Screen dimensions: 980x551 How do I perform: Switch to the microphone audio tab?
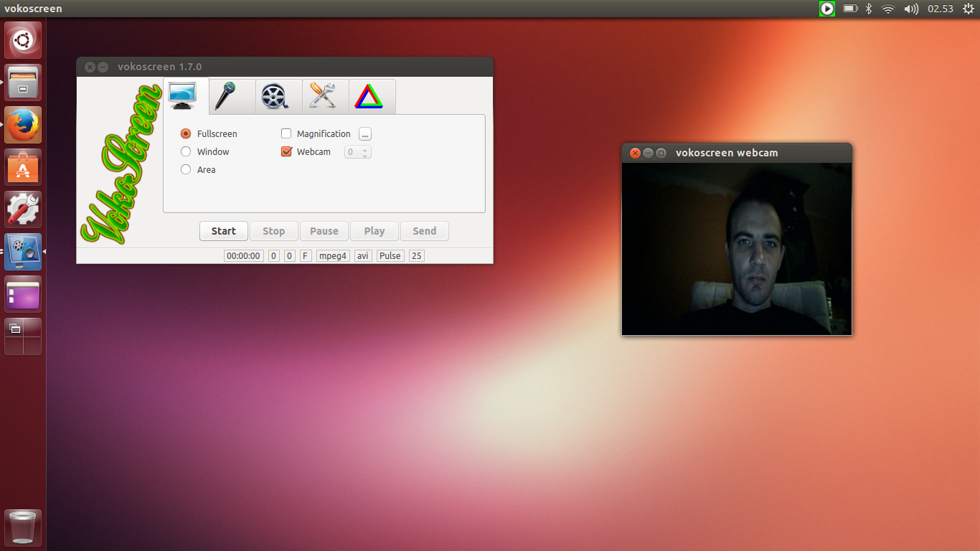tap(232, 96)
